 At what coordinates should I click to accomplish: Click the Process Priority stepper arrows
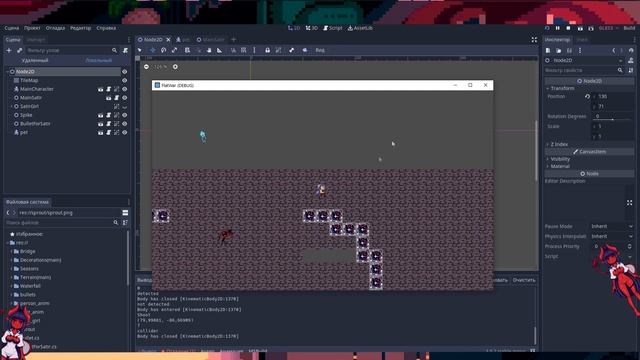(x=629, y=246)
